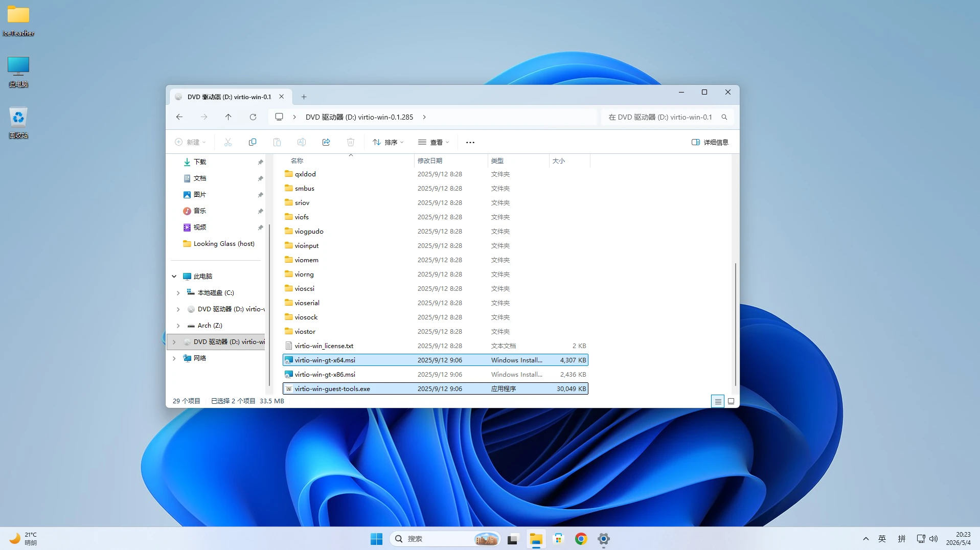Viewport: 980px width, 550px height.
Task: Toggle 拼 pinyin input mode indicator
Action: (902, 539)
